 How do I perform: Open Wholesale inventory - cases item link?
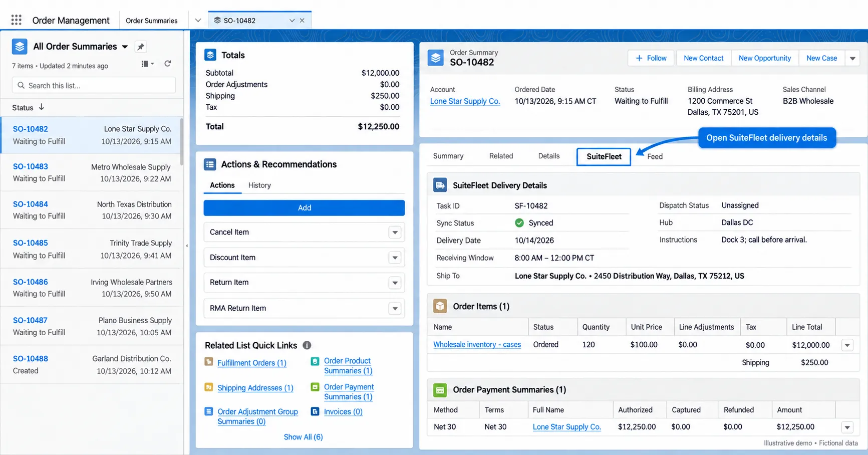pyautogui.click(x=477, y=345)
